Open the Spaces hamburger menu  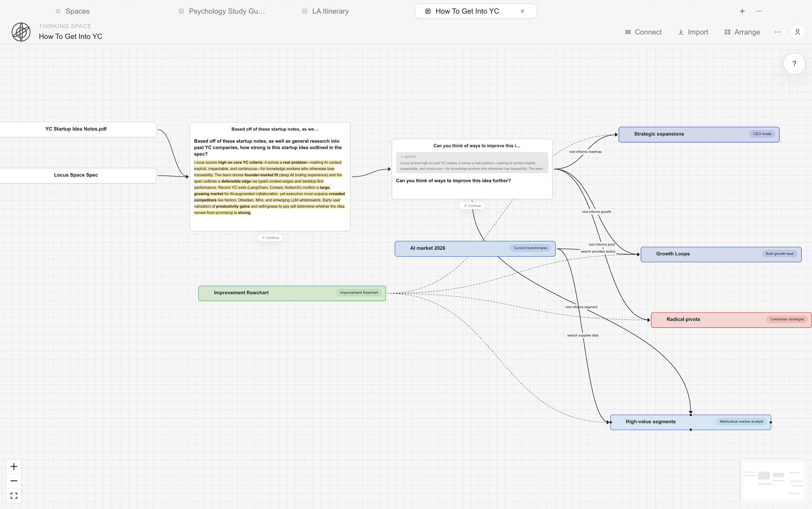coord(58,11)
